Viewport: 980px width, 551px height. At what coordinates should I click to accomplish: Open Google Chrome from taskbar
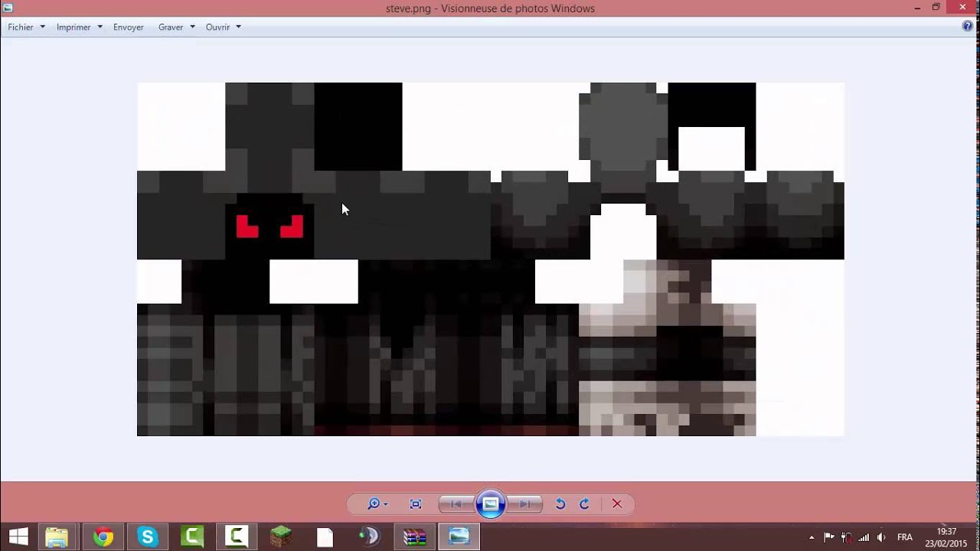pyautogui.click(x=103, y=537)
